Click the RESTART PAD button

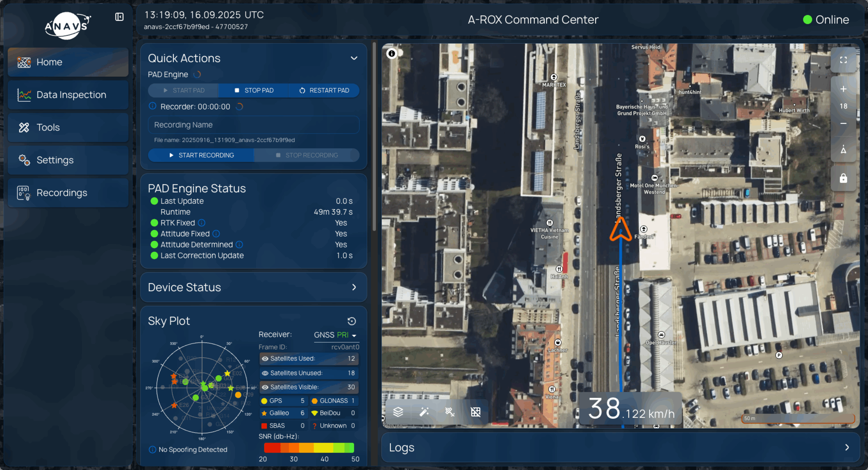(324, 90)
